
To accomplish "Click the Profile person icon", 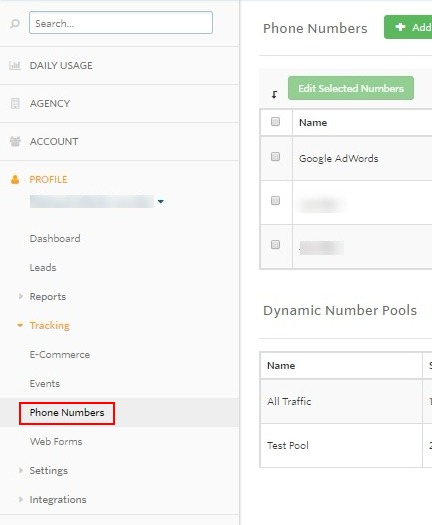I will tap(15, 179).
